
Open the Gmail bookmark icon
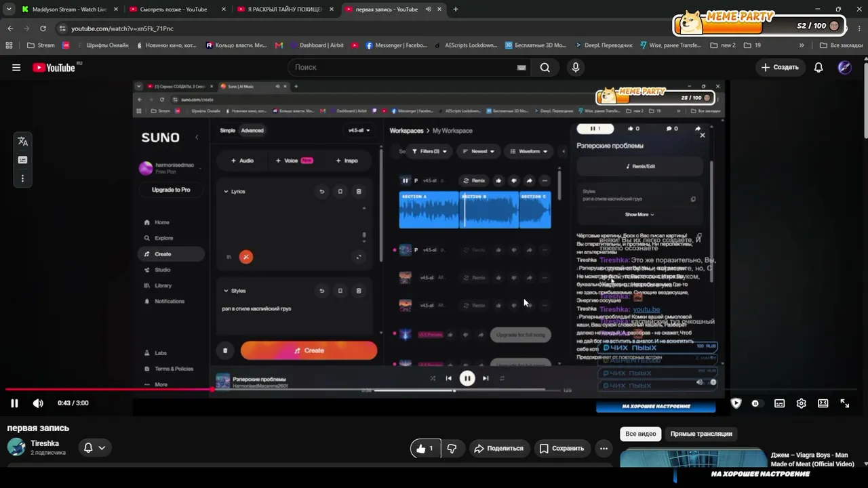[279, 45]
